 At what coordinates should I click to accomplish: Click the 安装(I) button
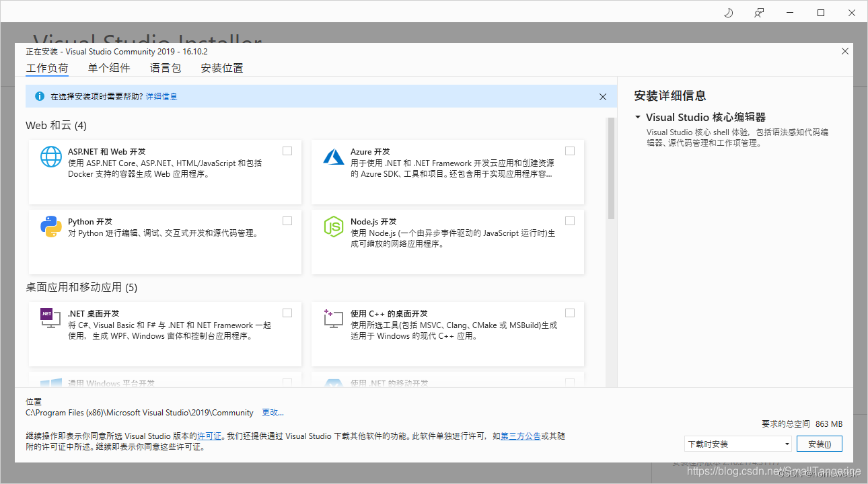820,444
